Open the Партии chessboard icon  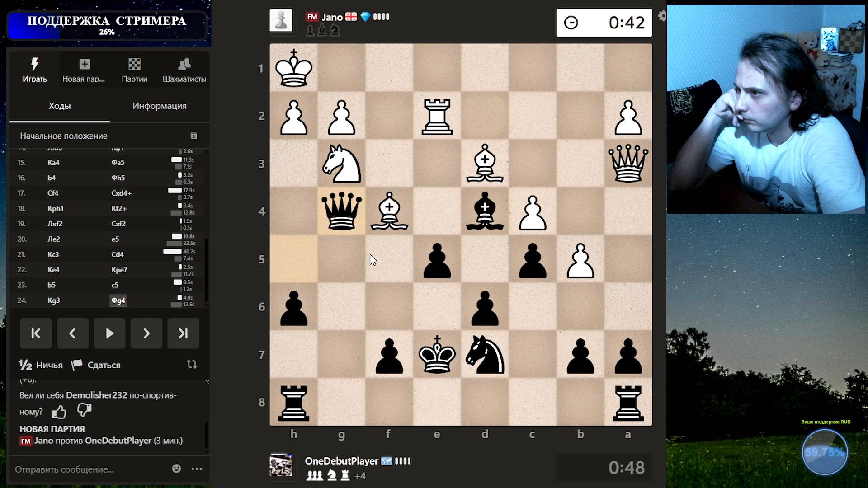[134, 65]
